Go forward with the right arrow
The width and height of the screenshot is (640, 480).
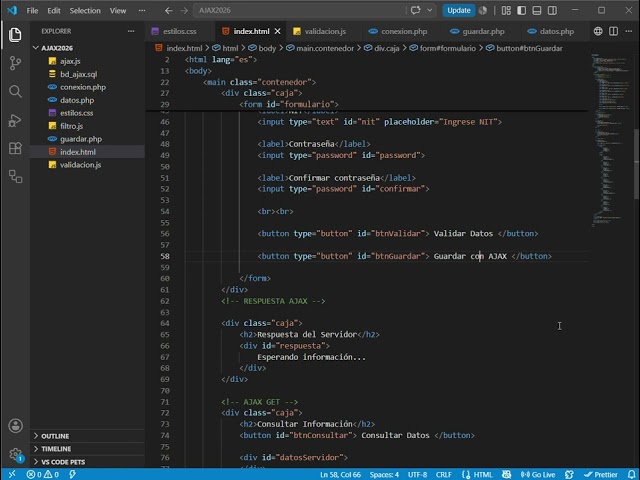pos(184,11)
